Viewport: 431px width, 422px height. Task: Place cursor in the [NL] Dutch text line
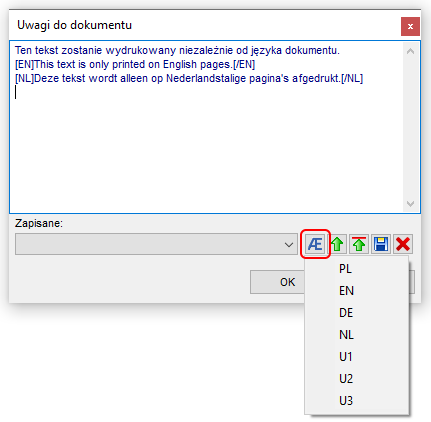[189, 78]
